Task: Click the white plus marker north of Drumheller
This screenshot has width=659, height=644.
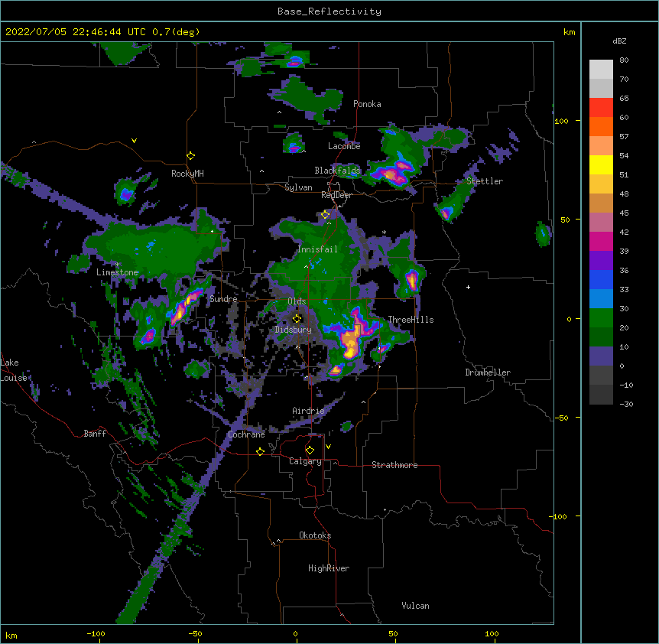Action: 468,287
